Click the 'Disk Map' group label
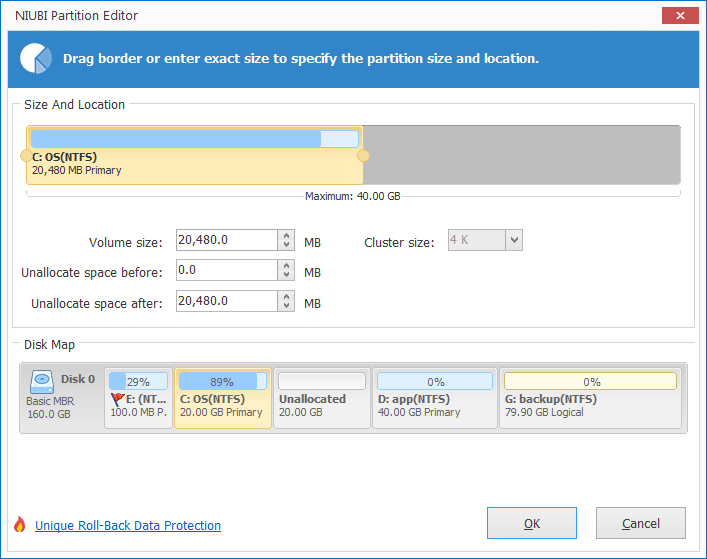 click(49, 345)
